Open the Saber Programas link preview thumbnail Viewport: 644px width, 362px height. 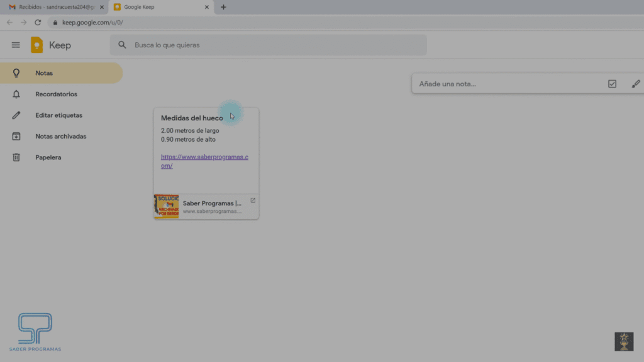coord(166,206)
